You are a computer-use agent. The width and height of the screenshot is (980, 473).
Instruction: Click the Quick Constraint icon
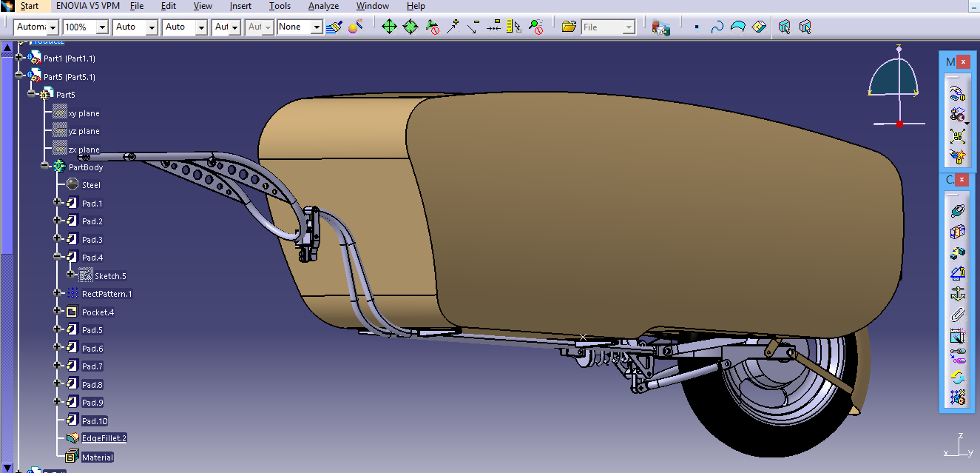click(958, 335)
